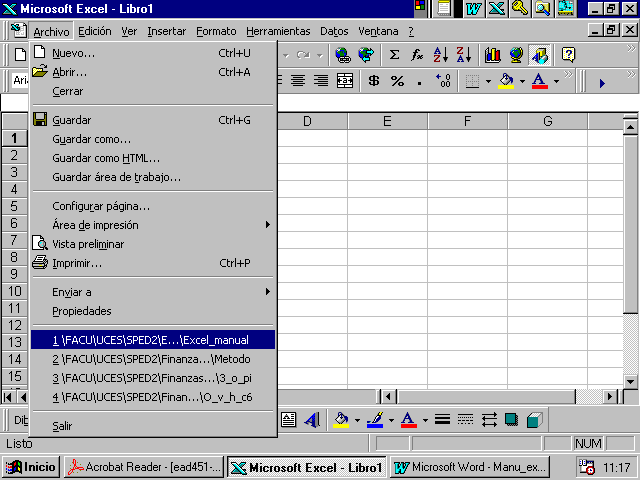
Task: Click the Comma style icon
Action: point(420,81)
